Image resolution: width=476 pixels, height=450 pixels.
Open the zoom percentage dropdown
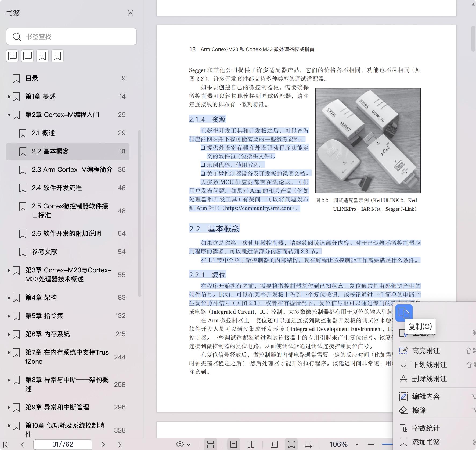[356, 444]
